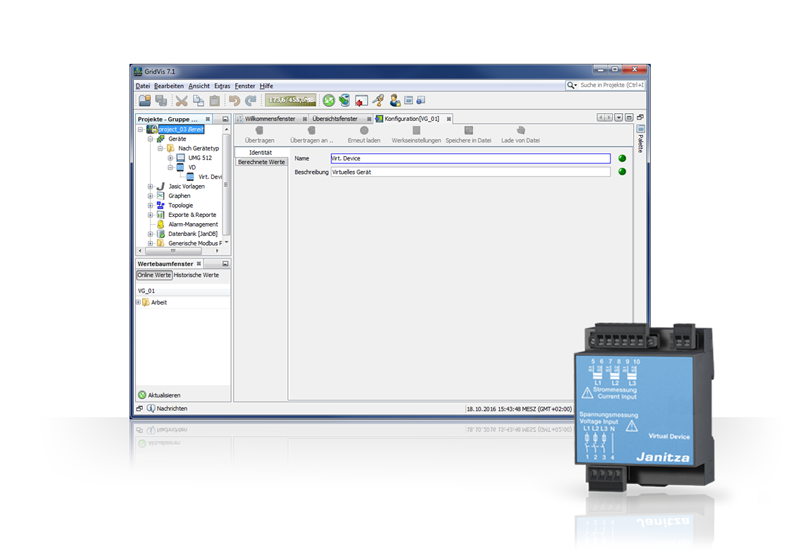Click the undo arrow icon
Viewport: 800px width, 560px height.
(234, 100)
